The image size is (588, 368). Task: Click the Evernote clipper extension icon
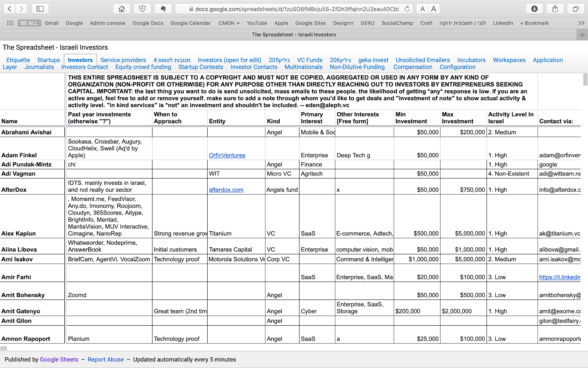click(163, 9)
